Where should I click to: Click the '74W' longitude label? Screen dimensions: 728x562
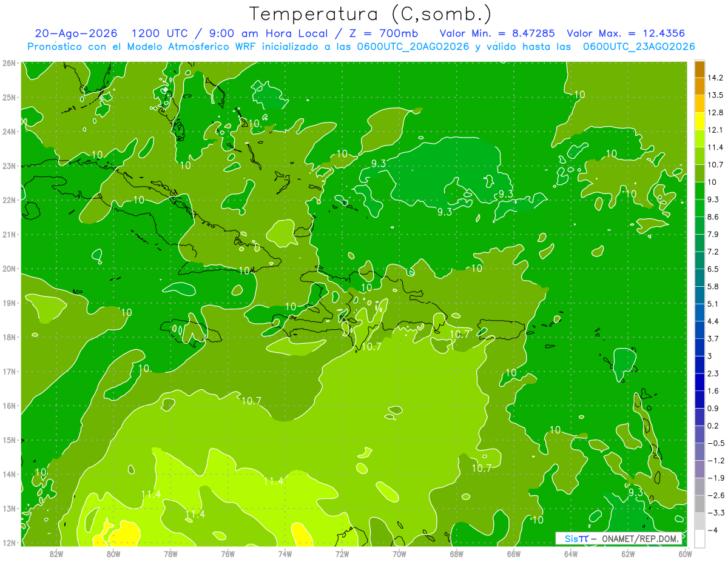point(285,554)
